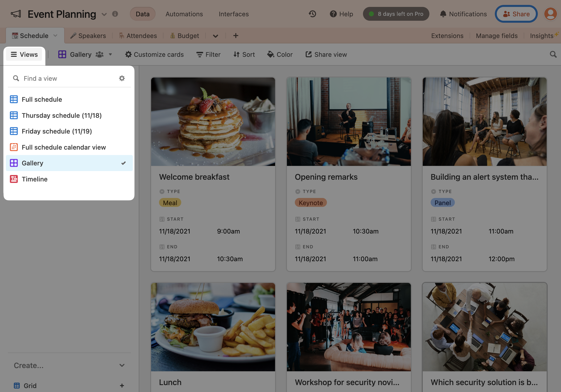561x392 pixels.
Task: Click the Filter lines icon
Action: [x=200, y=54]
